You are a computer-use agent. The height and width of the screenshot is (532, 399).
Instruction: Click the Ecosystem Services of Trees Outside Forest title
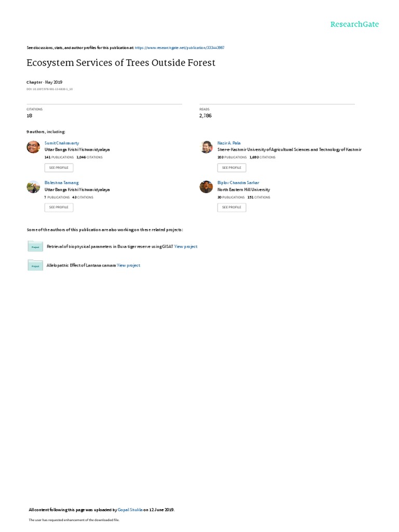[121, 63]
